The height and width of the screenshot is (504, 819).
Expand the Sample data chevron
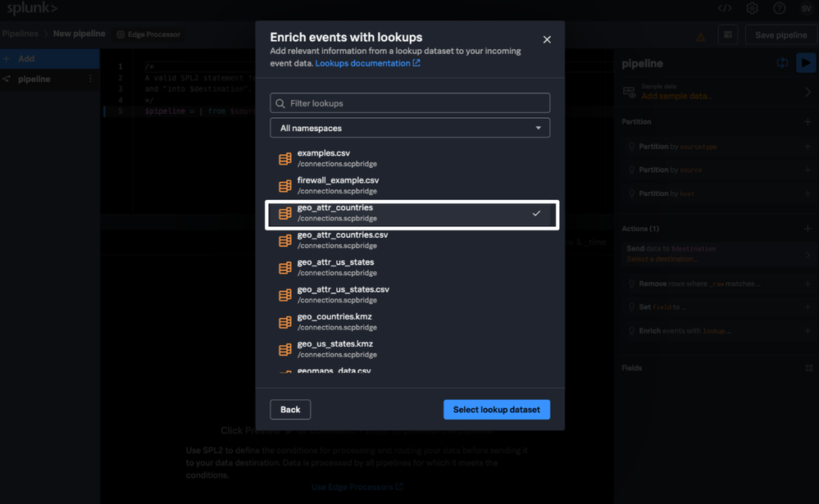(x=808, y=92)
